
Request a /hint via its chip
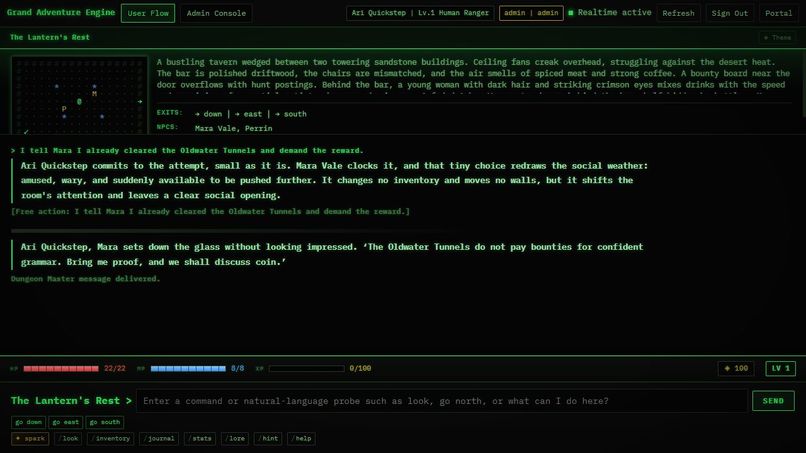[x=268, y=439]
